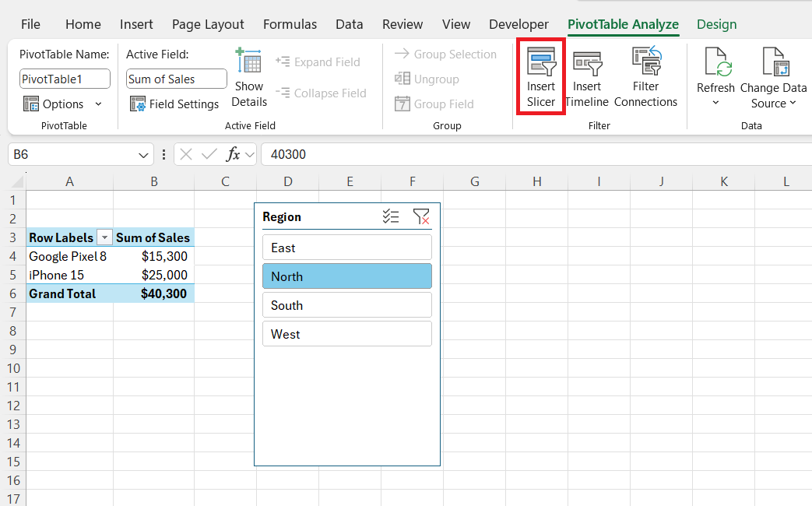
Task: Expand the Options dropdown arrow
Action: [98, 104]
